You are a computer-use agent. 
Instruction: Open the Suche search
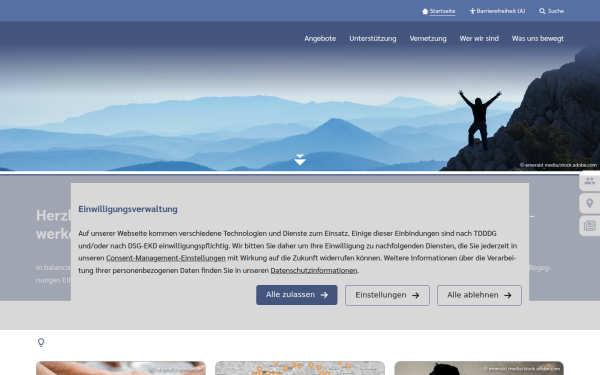tap(551, 11)
